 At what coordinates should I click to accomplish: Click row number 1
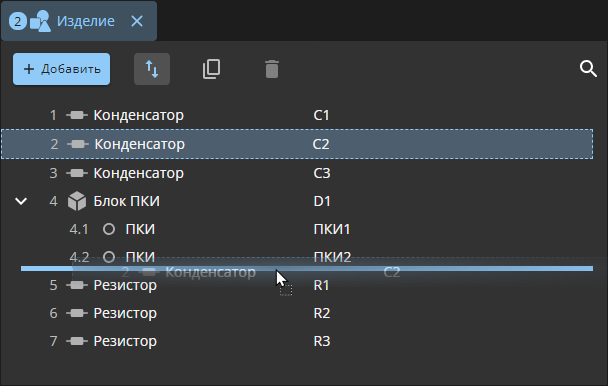coord(53,115)
